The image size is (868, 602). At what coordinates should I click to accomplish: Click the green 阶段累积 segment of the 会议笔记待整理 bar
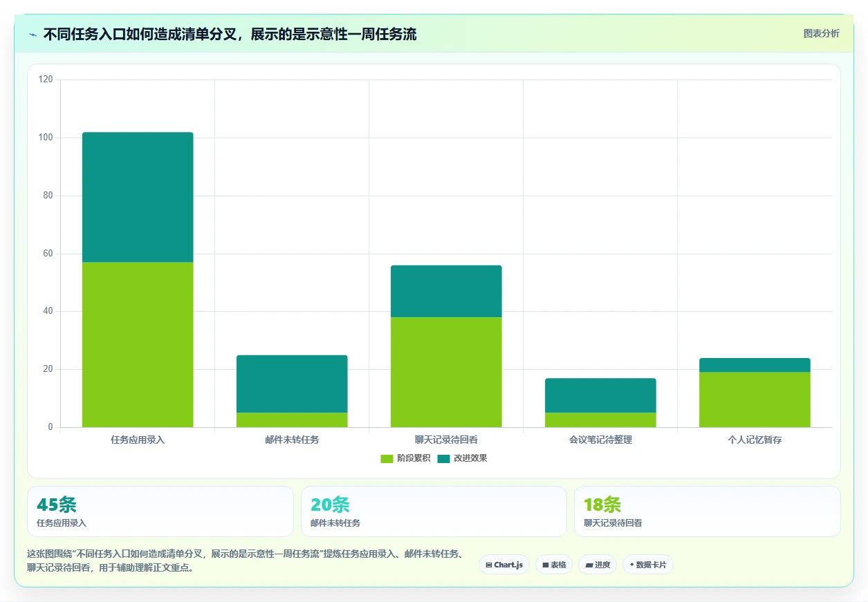pyautogui.click(x=600, y=420)
